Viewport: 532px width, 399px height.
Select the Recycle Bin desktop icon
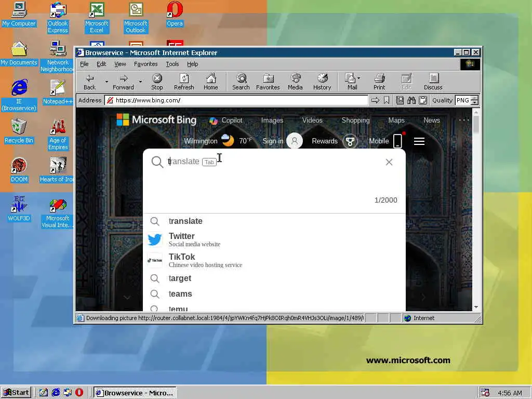pos(19,130)
